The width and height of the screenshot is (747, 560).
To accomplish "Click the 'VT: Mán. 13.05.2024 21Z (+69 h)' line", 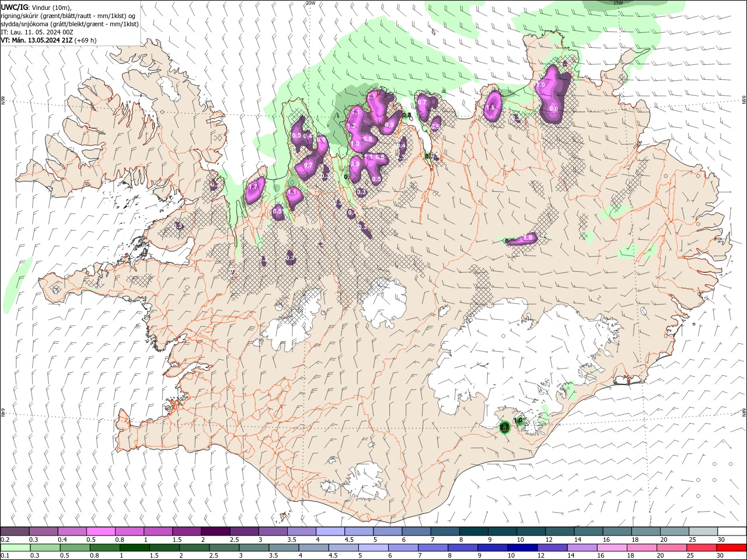I will point(49,40).
